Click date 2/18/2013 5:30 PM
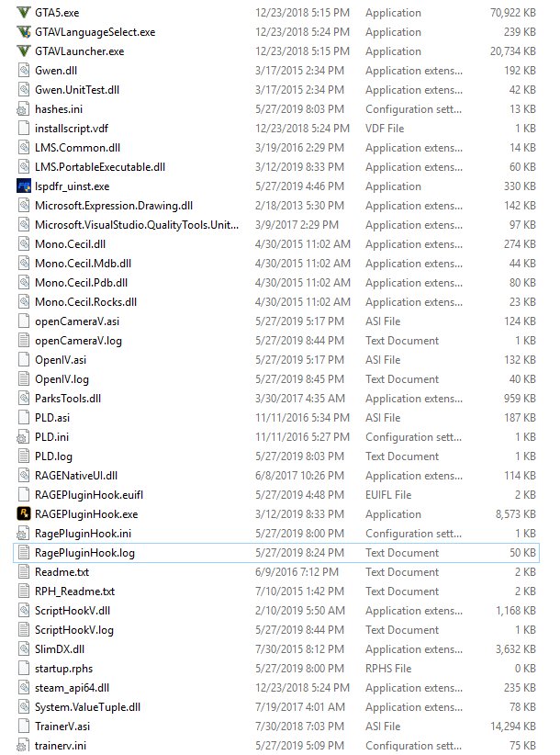The width and height of the screenshot is (560, 755). (299, 206)
